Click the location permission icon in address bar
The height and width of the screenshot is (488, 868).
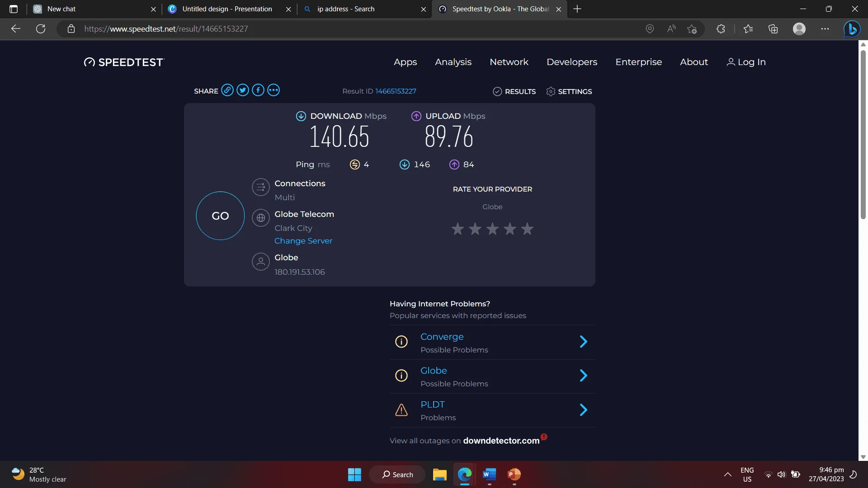click(650, 29)
